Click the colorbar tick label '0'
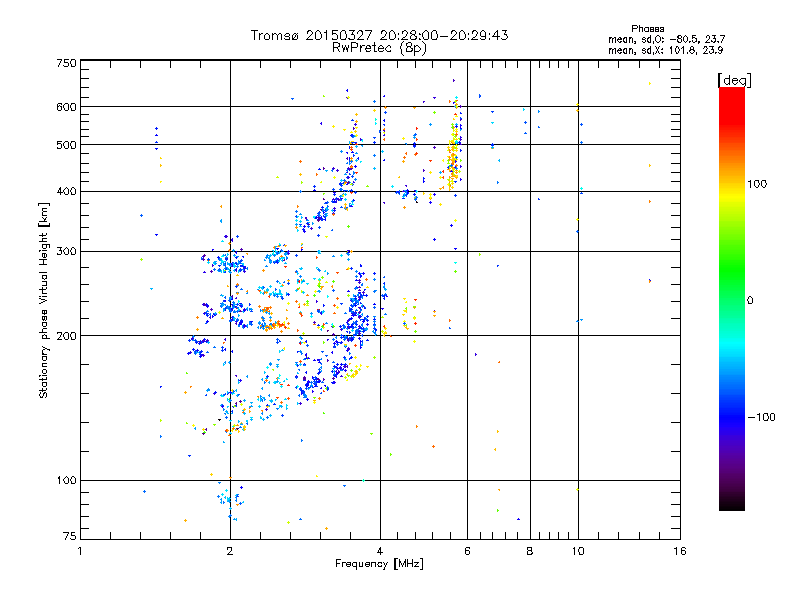The height and width of the screenshot is (600, 800). 750,301
